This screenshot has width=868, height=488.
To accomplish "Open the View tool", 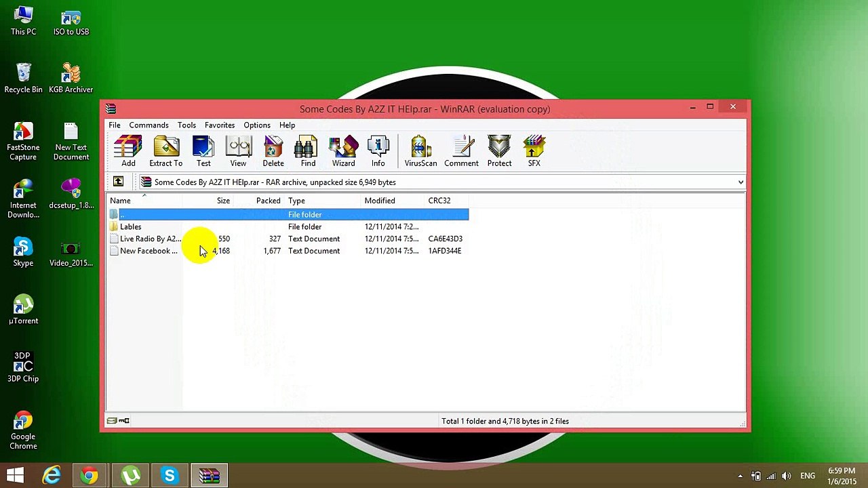I will [x=238, y=151].
